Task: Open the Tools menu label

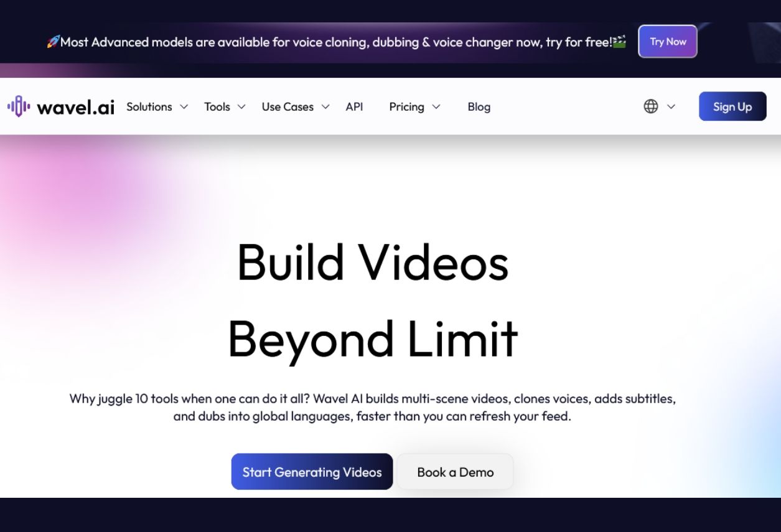Action: tap(217, 107)
